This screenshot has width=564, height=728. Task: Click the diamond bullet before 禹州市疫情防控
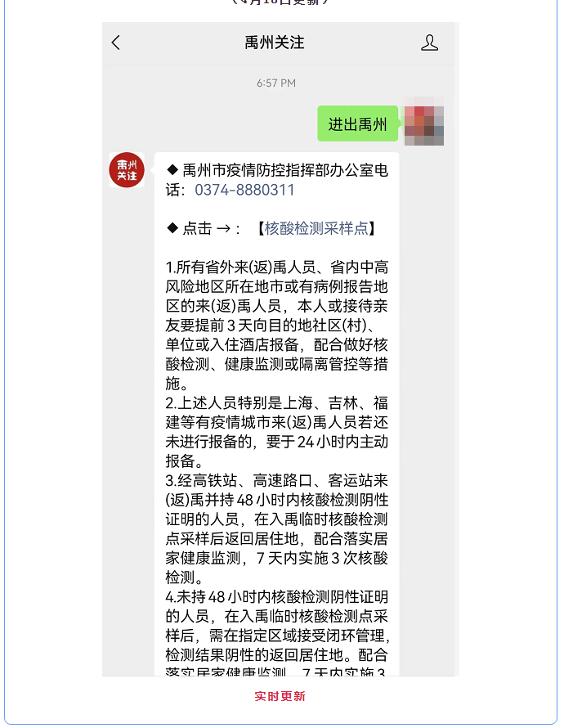pos(172,170)
